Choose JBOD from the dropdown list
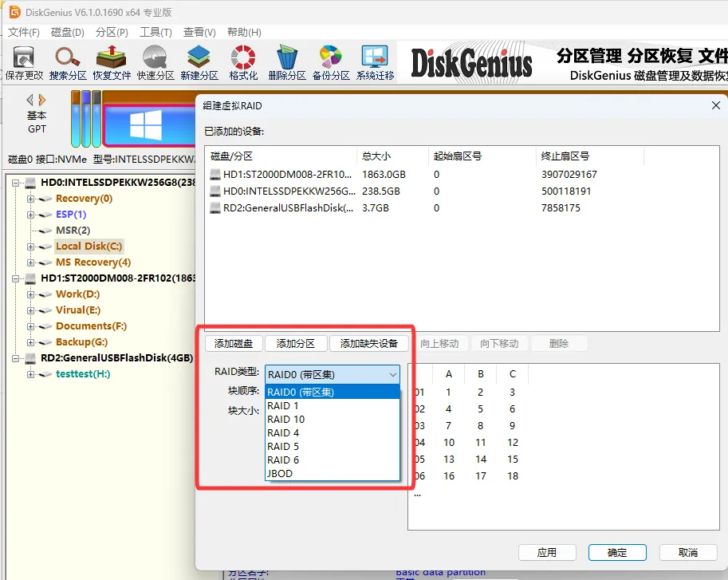Viewport: 728px width, 580px height. pos(332,473)
